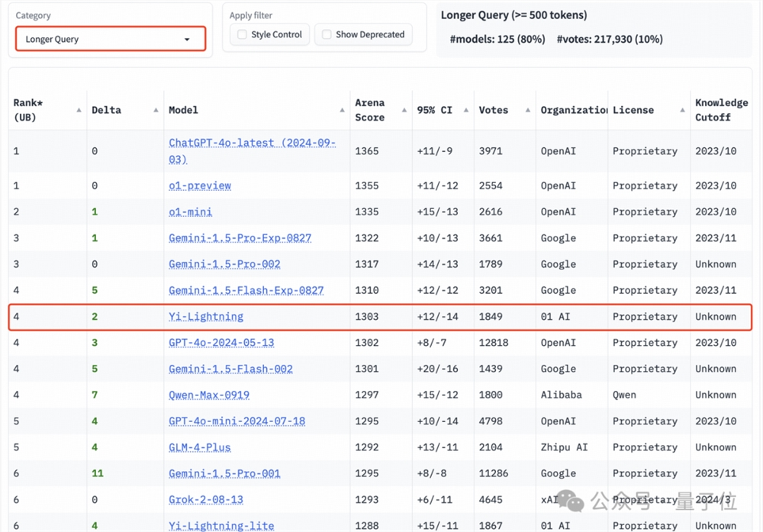Click the Organization column header
This screenshot has width=763, height=532.
(574, 110)
